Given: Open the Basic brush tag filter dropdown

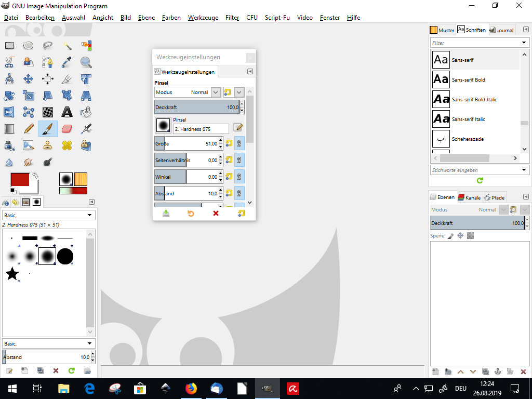Looking at the screenshot, I should tap(89, 215).
